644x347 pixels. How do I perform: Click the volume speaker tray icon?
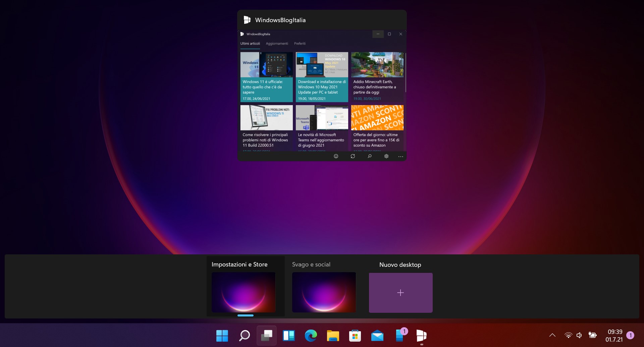click(x=579, y=335)
